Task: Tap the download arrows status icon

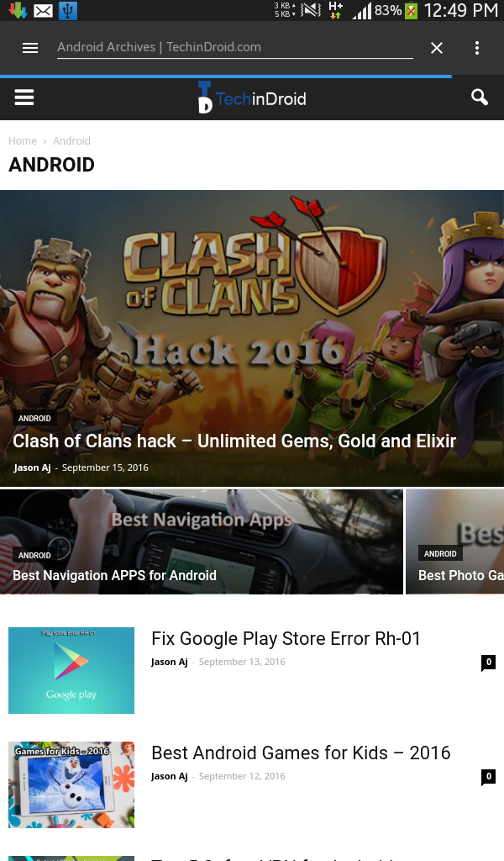Action: point(18,10)
